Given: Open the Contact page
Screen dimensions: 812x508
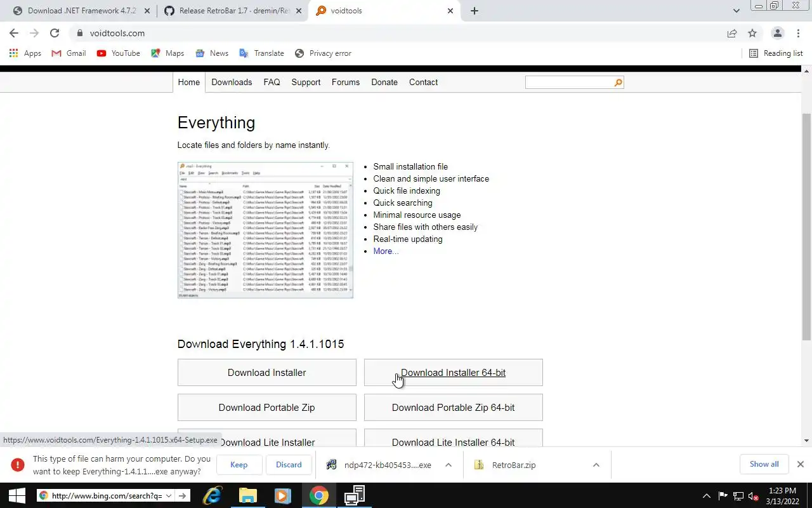Looking at the screenshot, I should 423,82.
